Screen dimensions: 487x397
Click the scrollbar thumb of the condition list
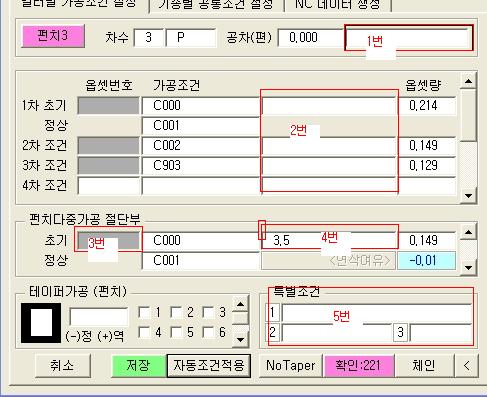tap(468, 115)
